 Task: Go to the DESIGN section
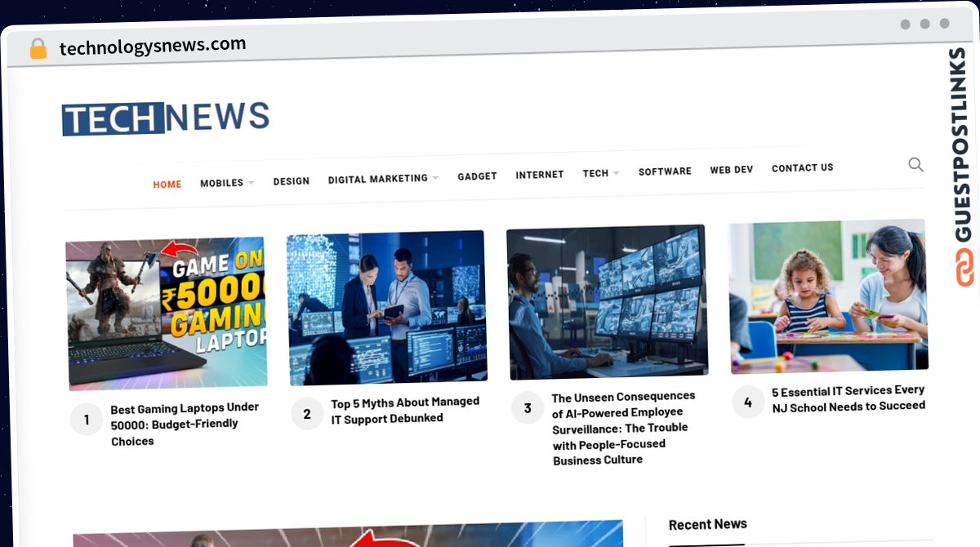292,181
